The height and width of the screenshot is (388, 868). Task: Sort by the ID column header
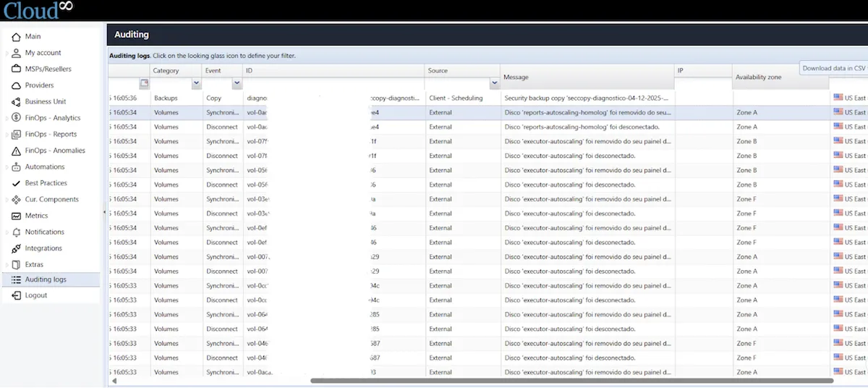pos(333,71)
